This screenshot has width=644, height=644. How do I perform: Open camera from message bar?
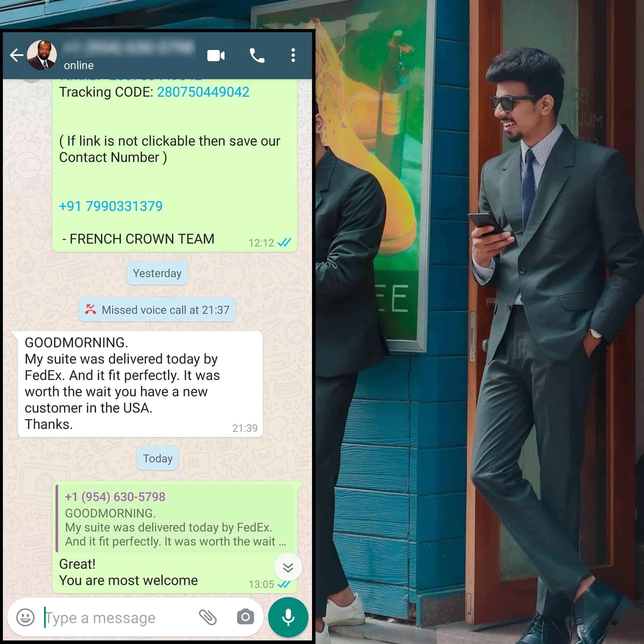click(245, 617)
